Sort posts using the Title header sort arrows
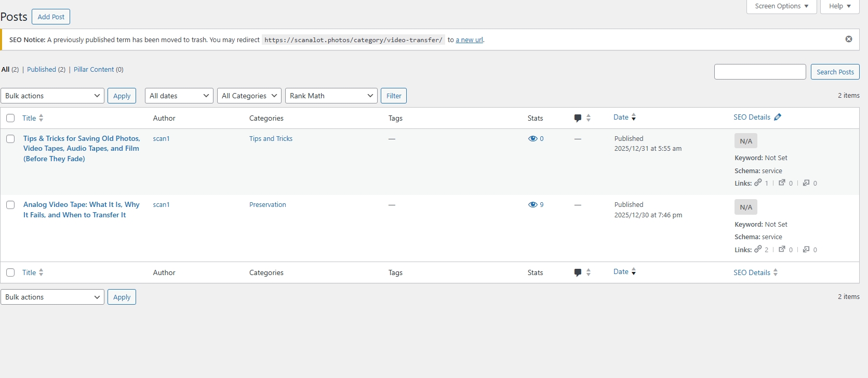The width and height of the screenshot is (868, 378). pyautogui.click(x=41, y=118)
